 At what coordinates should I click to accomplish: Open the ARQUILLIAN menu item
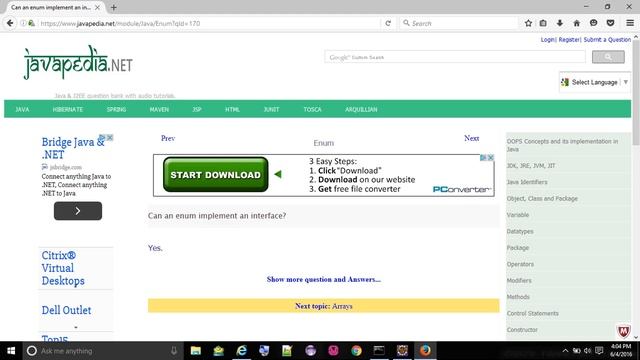click(361, 109)
